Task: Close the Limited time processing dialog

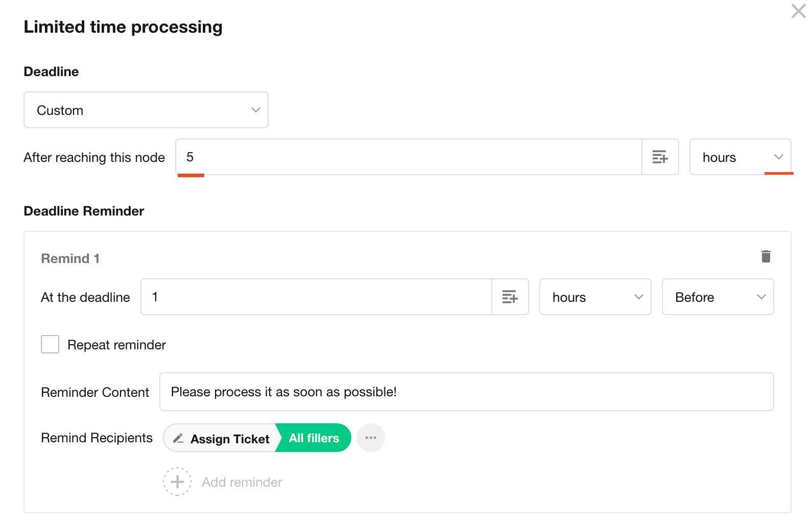Action: [798, 11]
